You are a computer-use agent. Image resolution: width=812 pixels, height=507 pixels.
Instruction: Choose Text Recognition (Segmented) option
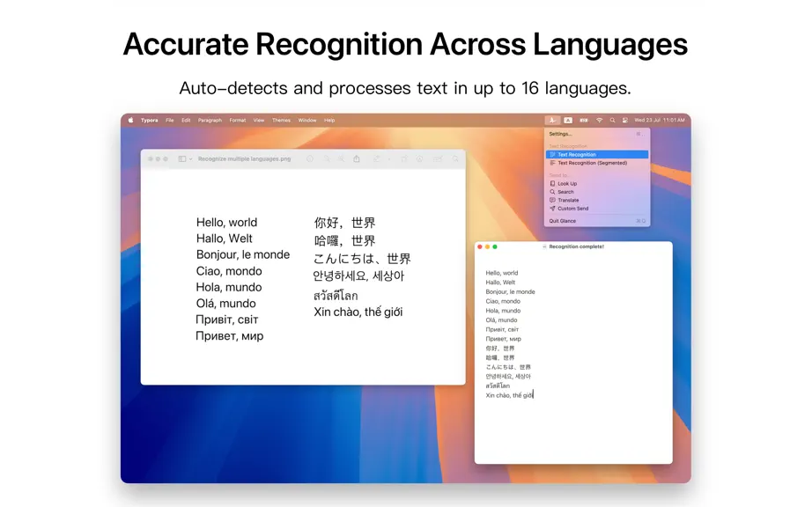click(596, 163)
